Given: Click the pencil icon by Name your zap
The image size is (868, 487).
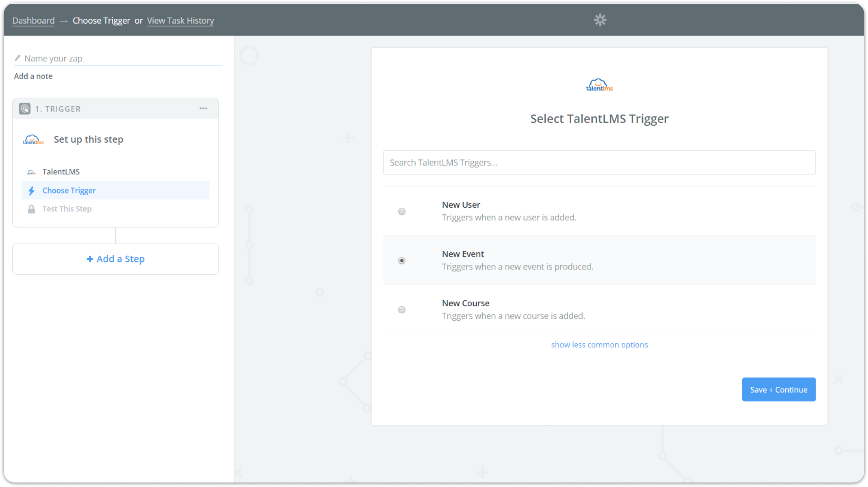Looking at the screenshot, I should [17, 58].
